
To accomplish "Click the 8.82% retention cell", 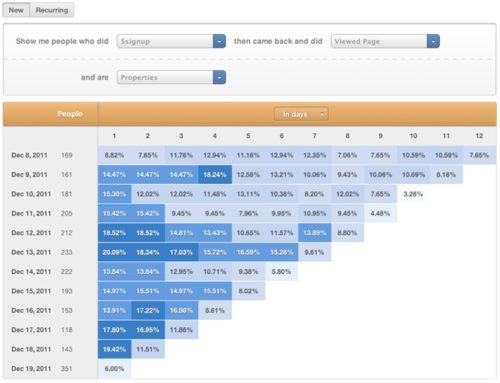I will 115,155.
